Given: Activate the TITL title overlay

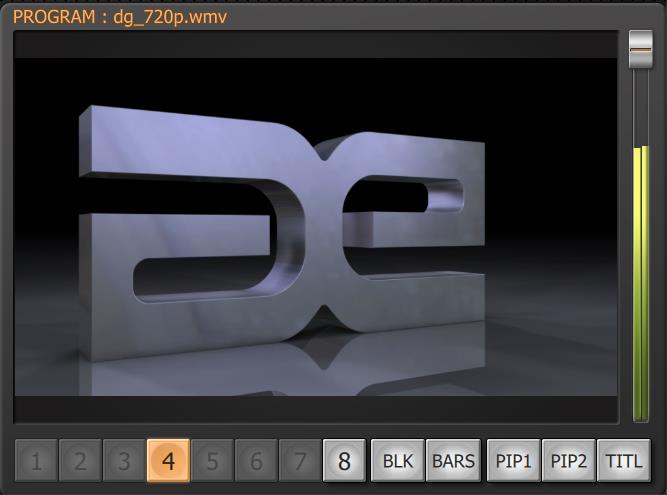Looking at the screenshot, I should pos(624,461).
